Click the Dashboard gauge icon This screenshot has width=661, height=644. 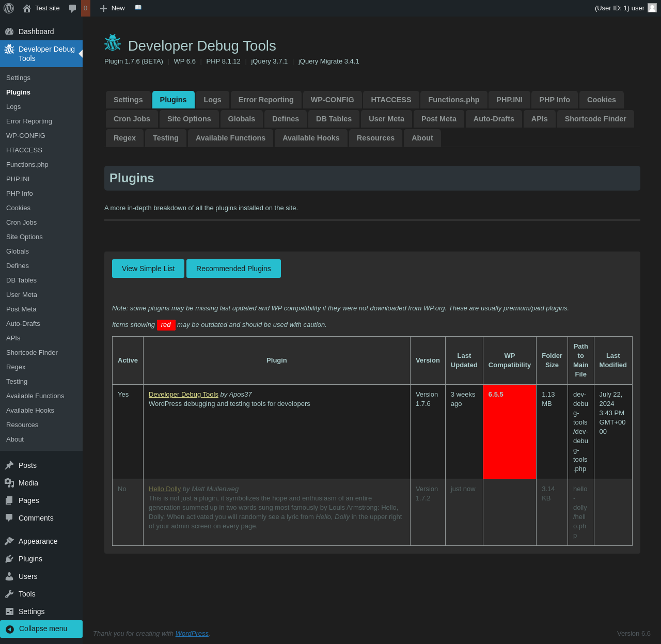[9, 32]
